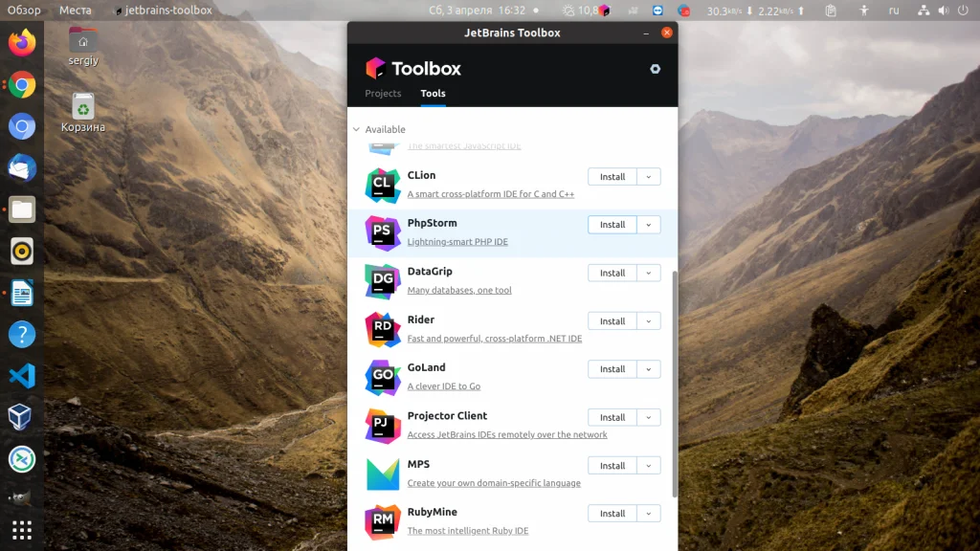Open Обзор activities overview

tap(24, 10)
